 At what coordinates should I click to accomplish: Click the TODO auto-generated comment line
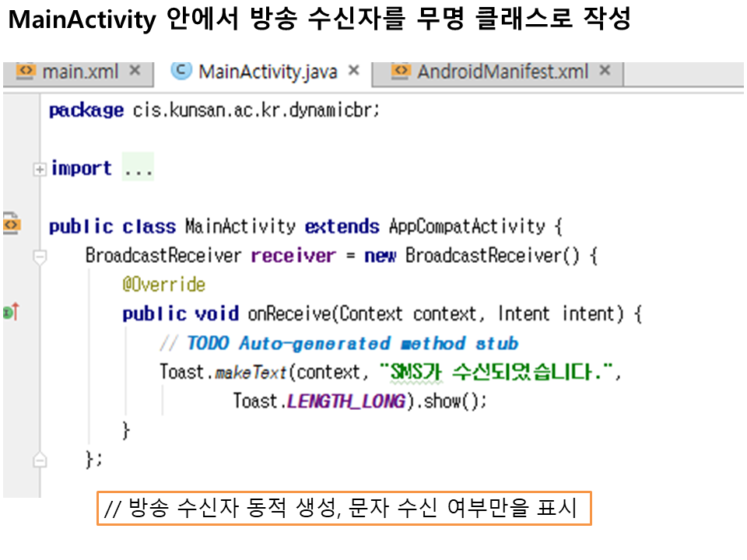pyautogui.click(x=350, y=343)
